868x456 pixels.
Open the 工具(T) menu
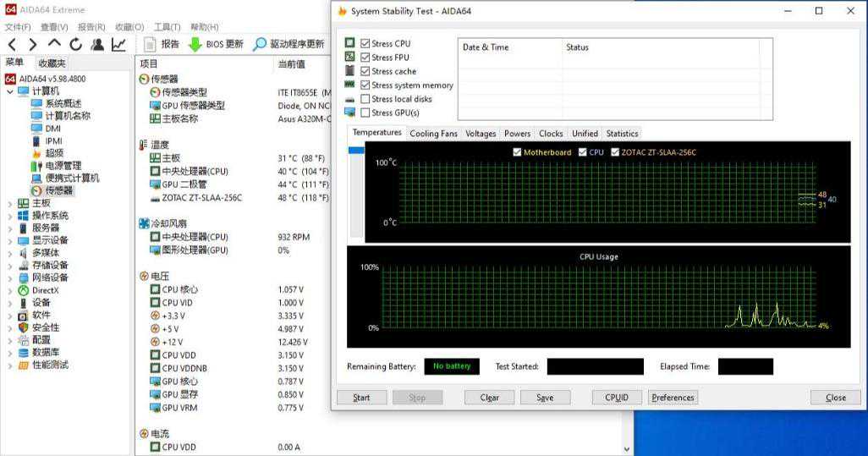[x=168, y=27]
